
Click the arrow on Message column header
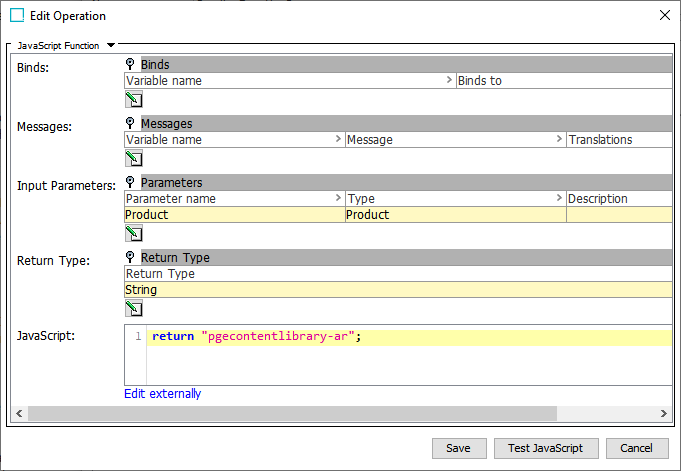click(x=559, y=140)
